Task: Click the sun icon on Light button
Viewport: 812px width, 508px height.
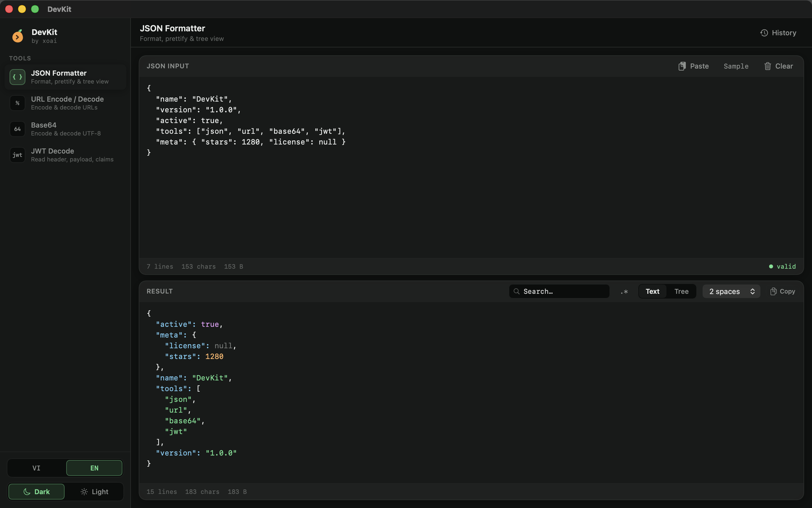Action: pyautogui.click(x=84, y=492)
